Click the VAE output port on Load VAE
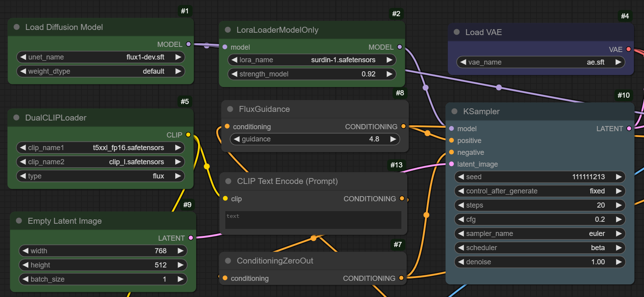Viewport: 644px width, 297px height. click(x=629, y=49)
